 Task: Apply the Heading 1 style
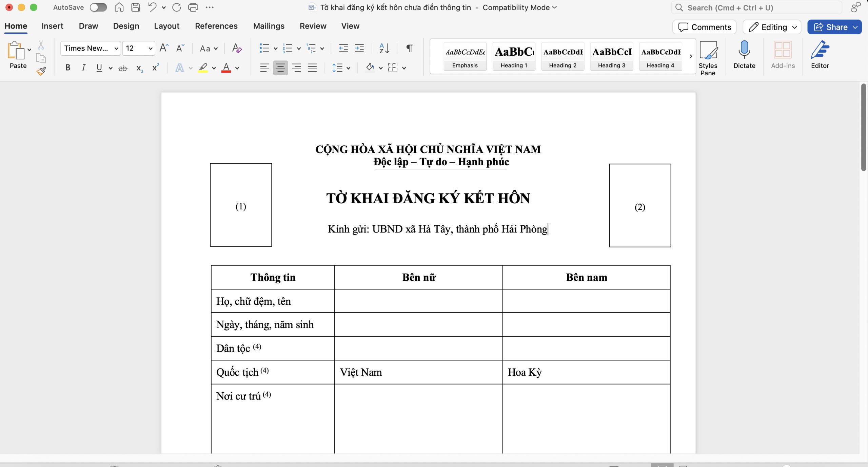pos(514,56)
